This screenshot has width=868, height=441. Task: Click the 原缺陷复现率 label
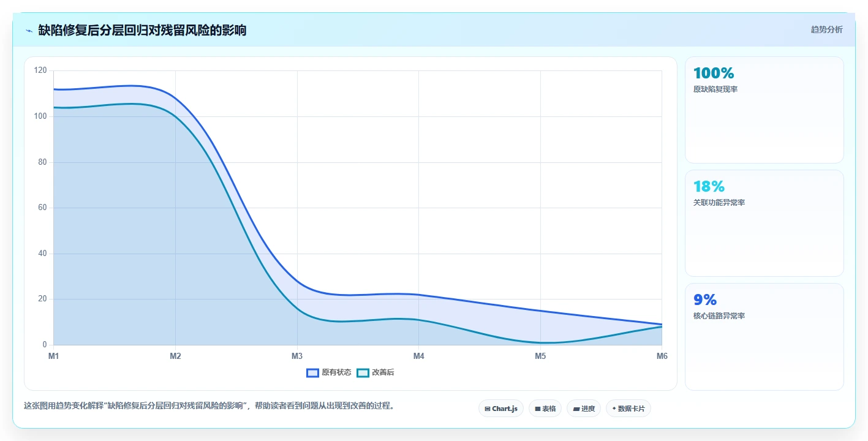point(715,89)
